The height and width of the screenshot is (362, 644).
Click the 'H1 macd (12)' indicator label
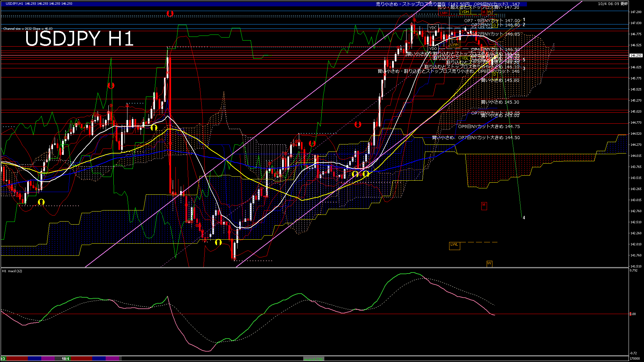(12, 271)
